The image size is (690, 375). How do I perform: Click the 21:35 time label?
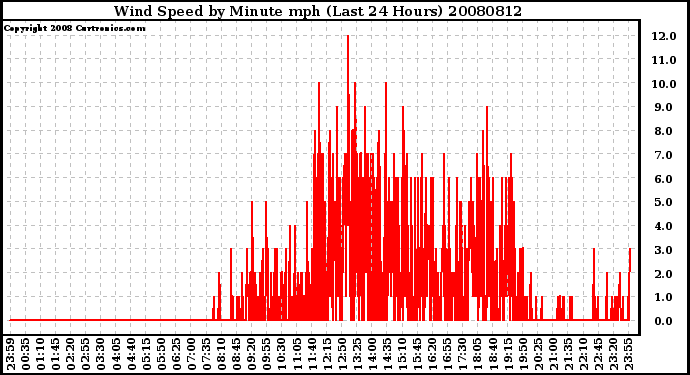(x=567, y=355)
